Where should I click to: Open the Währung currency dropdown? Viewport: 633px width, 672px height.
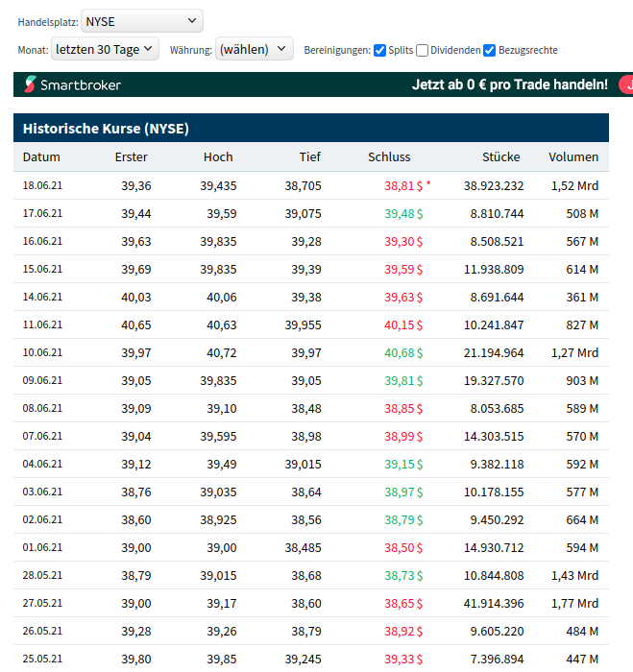click(255, 49)
